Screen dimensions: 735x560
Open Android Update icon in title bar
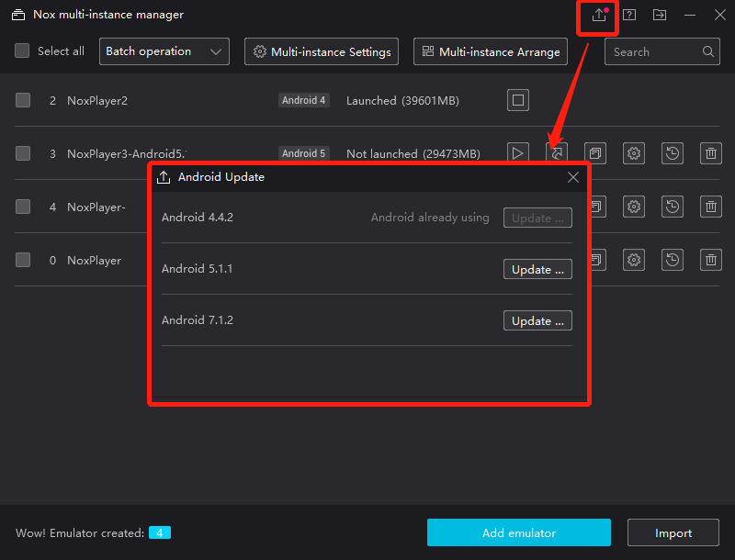coord(599,15)
